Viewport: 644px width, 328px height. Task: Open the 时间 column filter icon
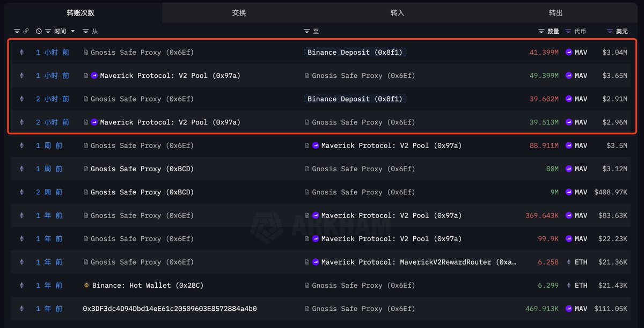[x=48, y=32]
